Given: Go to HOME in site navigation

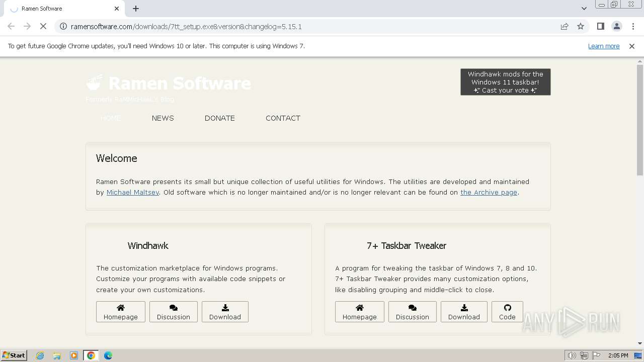Looking at the screenshot, I should tap(111, 118).
